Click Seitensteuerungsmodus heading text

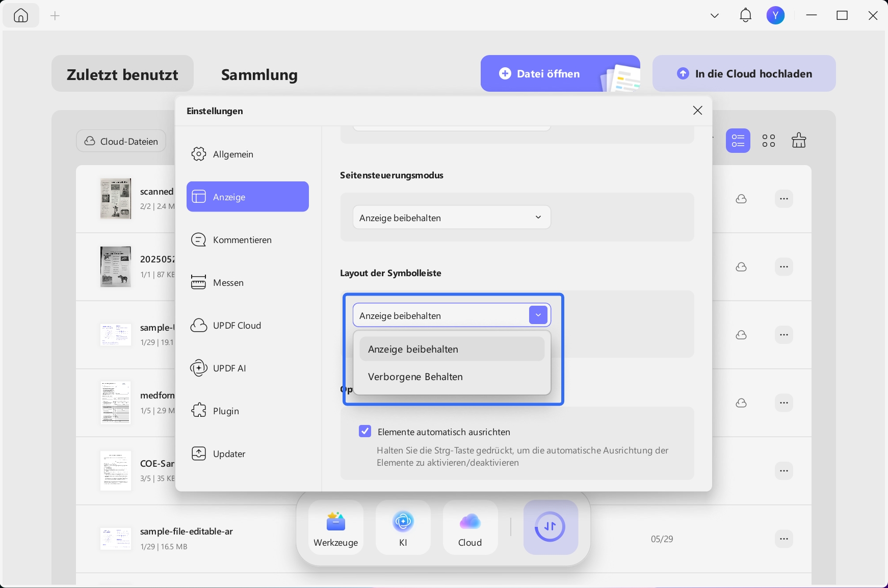point(391,175)
